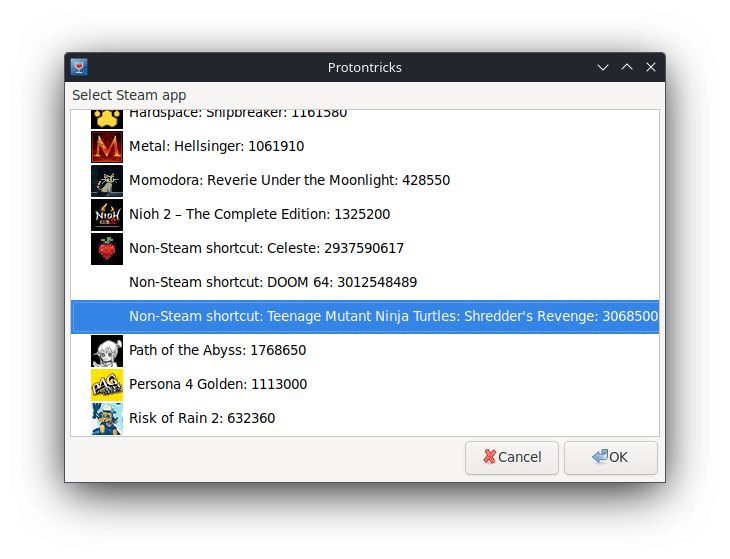Click the Protontricks wine glass title icon
Viewport: 730px width, 559px height.
point(79,67)
